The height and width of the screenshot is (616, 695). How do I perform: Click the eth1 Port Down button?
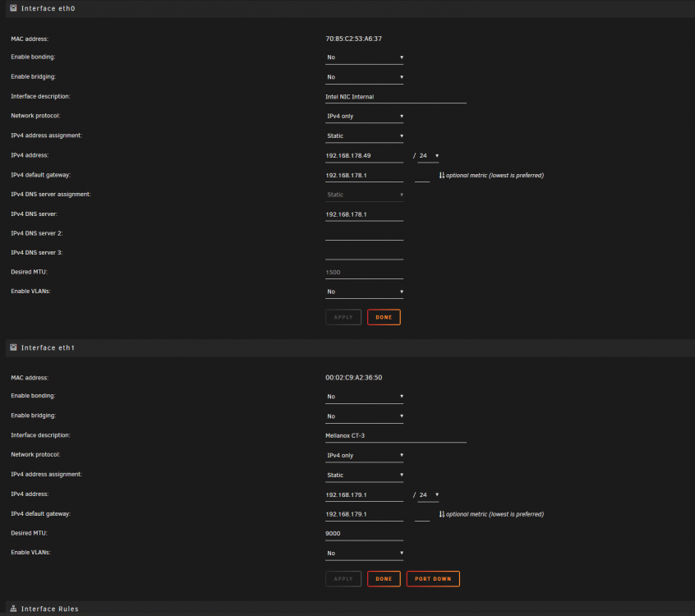433,579
